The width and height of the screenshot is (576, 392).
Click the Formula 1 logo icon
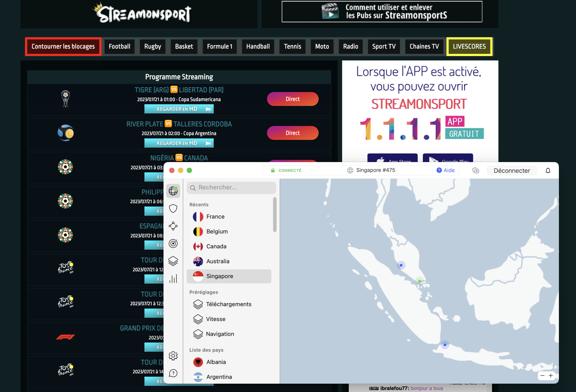coord(65,337)
